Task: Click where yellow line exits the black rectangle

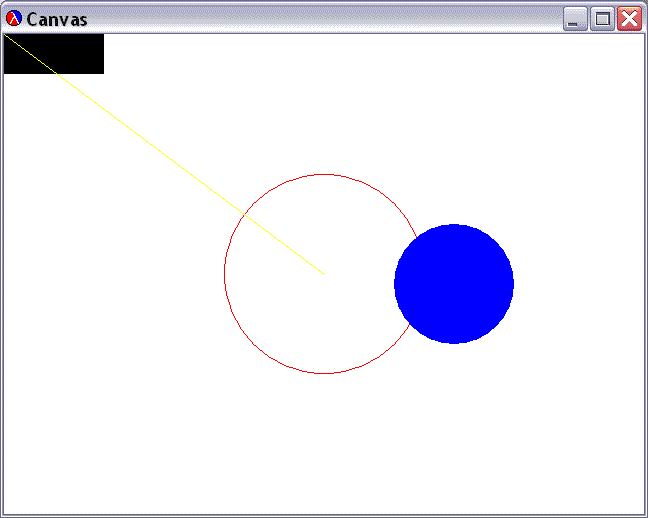Action: [55, 72]
